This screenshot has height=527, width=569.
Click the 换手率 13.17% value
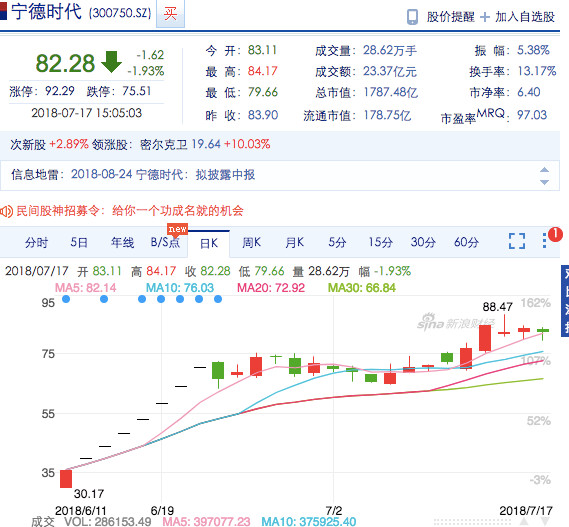pos(537,71)
